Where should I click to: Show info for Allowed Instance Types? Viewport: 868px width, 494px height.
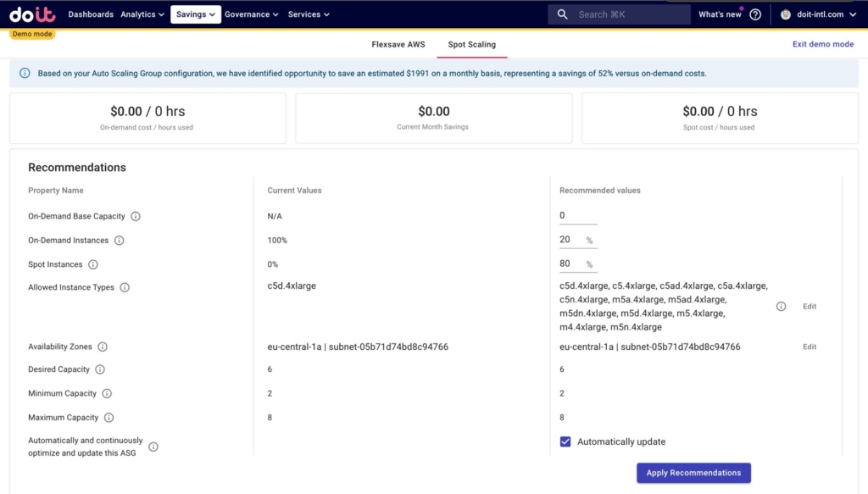pyautogui.click(x=125, y=287)
